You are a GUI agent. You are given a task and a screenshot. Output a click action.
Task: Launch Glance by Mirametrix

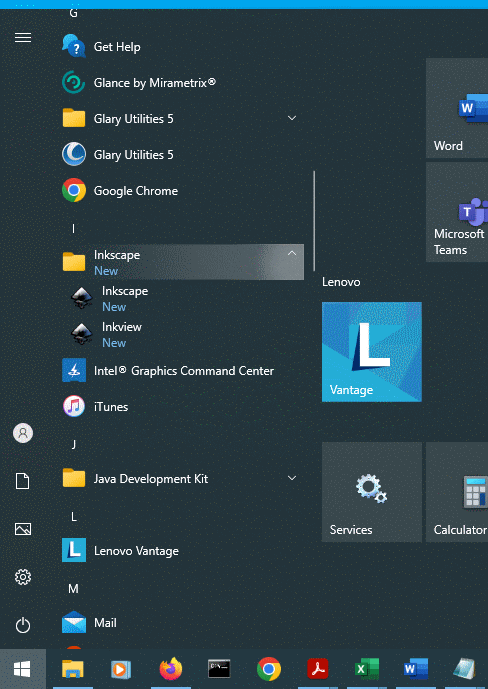pos(182,83)
